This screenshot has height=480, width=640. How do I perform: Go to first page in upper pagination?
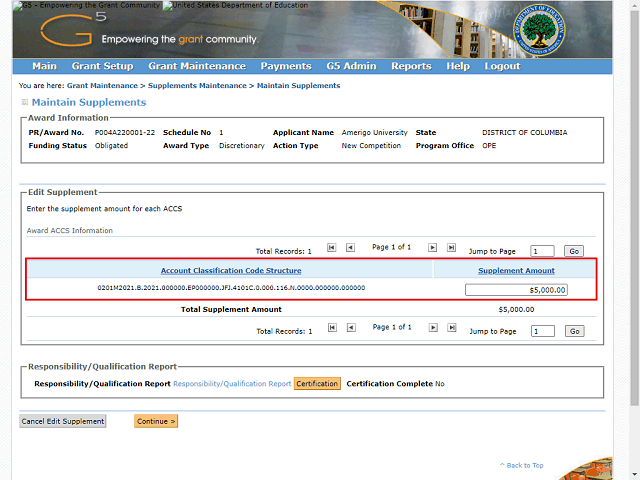pos(332,248)
